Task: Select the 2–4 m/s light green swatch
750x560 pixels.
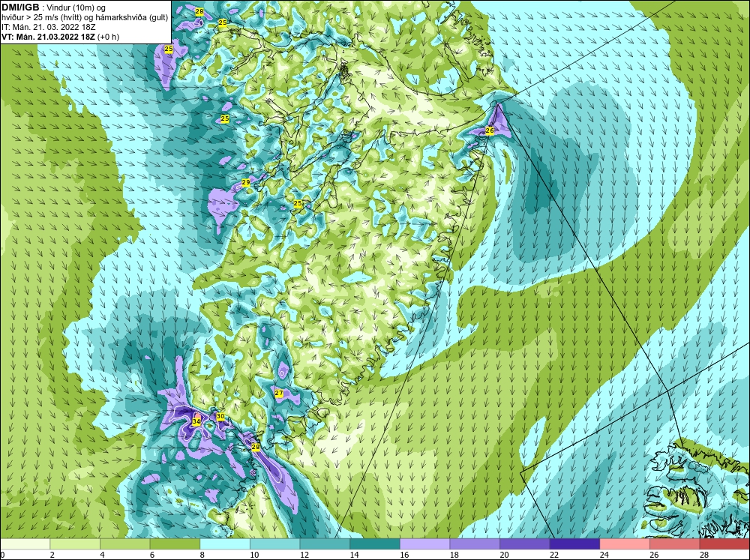Action: 74,544
